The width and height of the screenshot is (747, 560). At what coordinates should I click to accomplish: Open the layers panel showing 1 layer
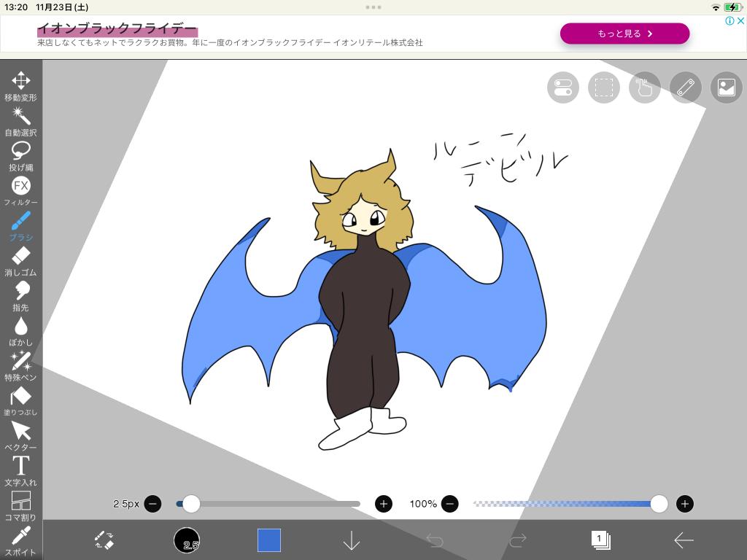[600, 540]
